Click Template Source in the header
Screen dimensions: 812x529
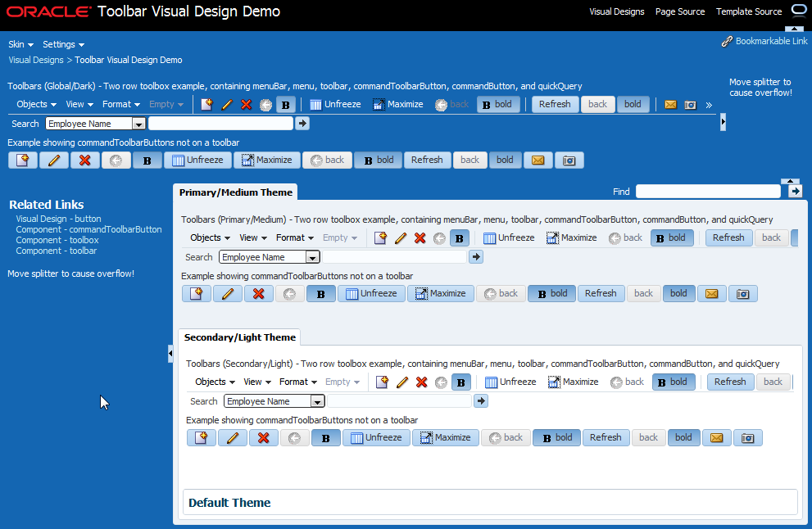click(x=749, y=11)
